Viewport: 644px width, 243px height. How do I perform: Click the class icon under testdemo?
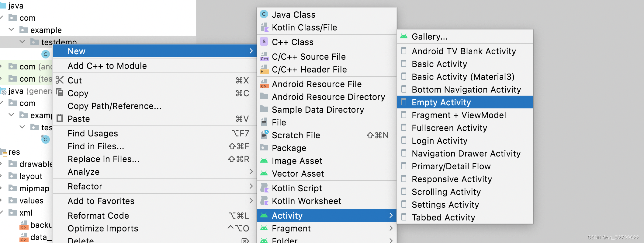click(x=46, y=54)
